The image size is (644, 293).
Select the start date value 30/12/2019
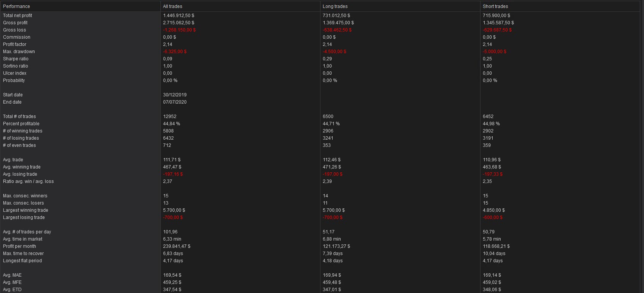point(175,95)
